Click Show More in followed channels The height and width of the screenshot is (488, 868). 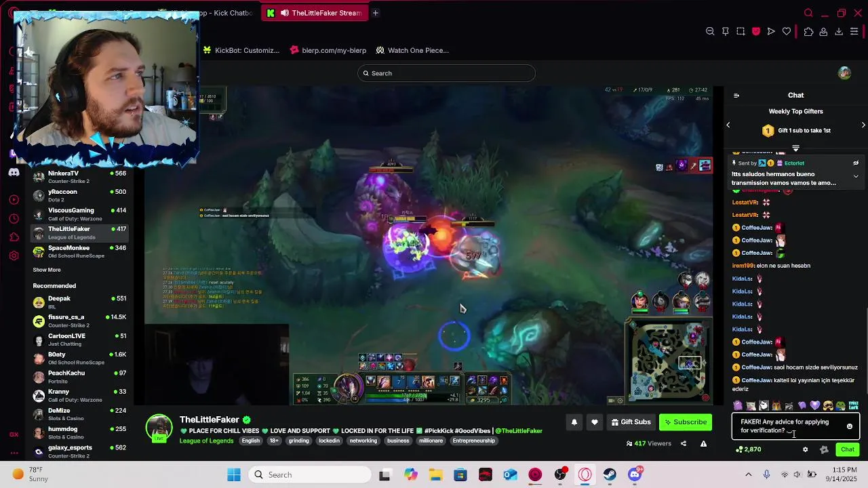(47, 270)
